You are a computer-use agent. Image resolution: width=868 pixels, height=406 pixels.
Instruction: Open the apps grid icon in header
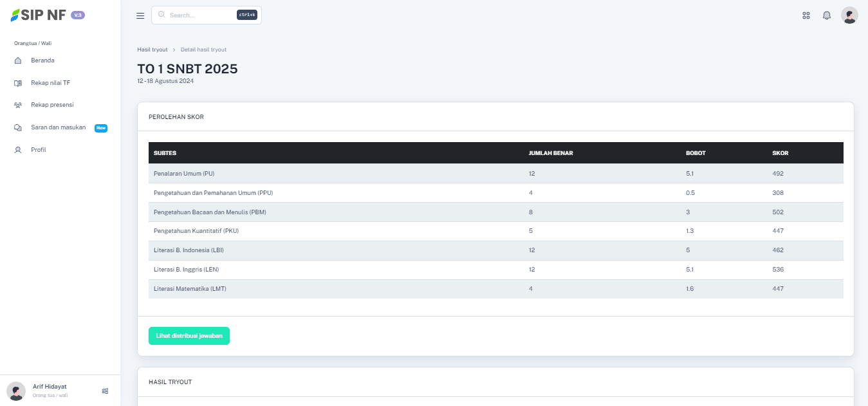coord(806,15)
